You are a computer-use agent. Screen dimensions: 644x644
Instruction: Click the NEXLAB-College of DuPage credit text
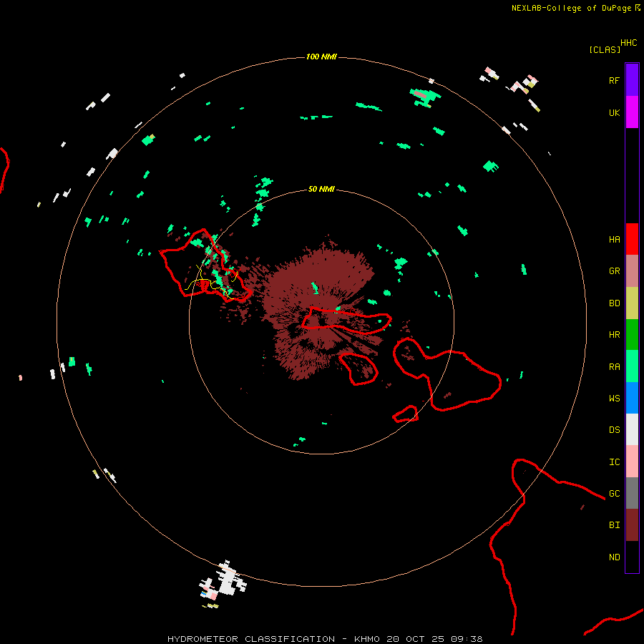pyautogui.click(x=571, y=8)
